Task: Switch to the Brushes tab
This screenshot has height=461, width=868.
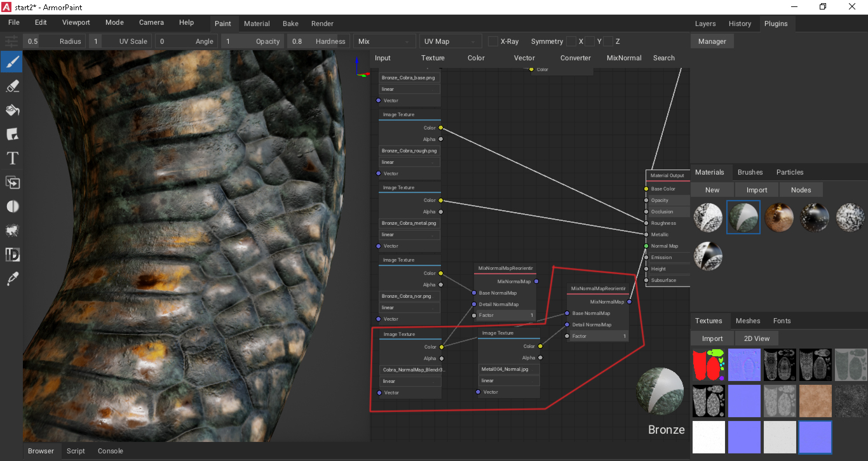Action: click(x=750, y=172)
